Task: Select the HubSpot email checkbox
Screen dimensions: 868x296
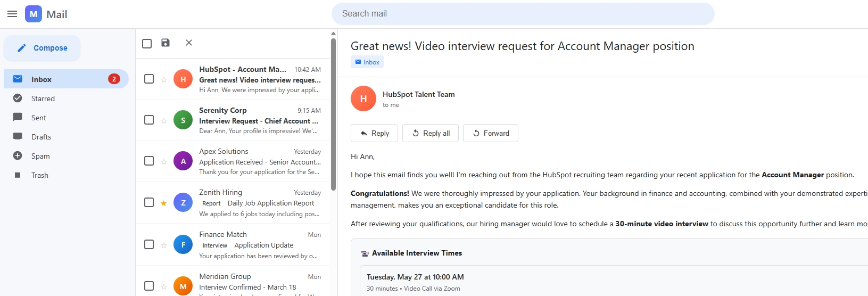Action: tap(149, 79)
